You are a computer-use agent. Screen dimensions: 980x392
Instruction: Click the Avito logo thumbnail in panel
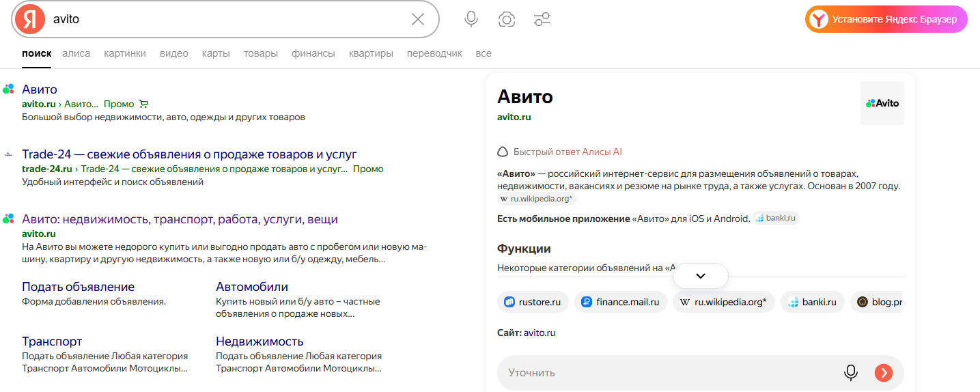tap(882, 103)
